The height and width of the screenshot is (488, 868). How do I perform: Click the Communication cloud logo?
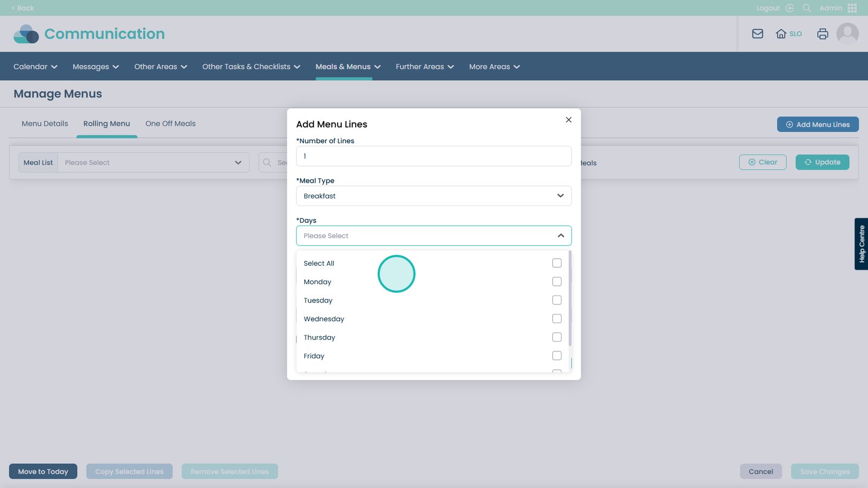(26, 34)
